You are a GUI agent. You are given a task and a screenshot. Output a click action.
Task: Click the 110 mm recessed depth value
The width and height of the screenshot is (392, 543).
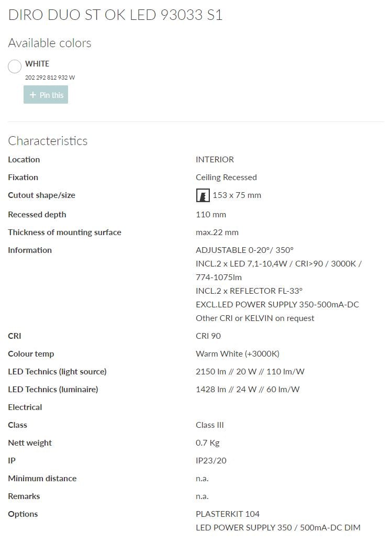[211, 214]
